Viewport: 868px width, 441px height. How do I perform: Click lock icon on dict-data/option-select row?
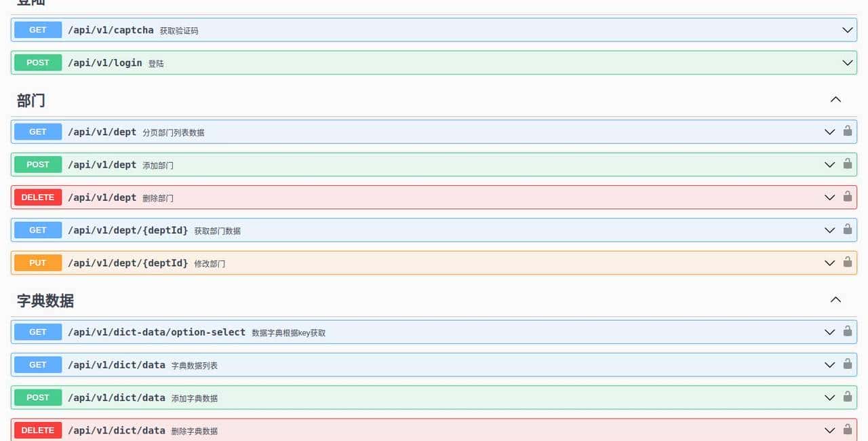(847, 331)
